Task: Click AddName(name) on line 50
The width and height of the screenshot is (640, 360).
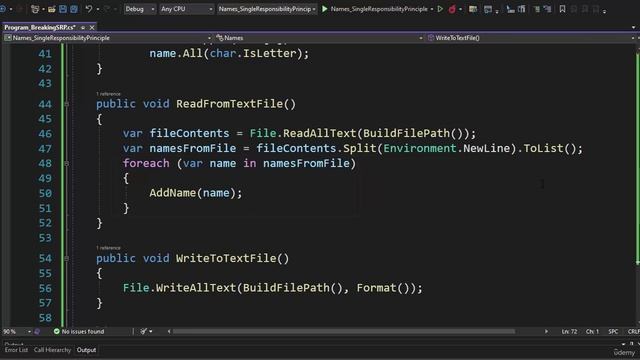Action: click(192, 193)
